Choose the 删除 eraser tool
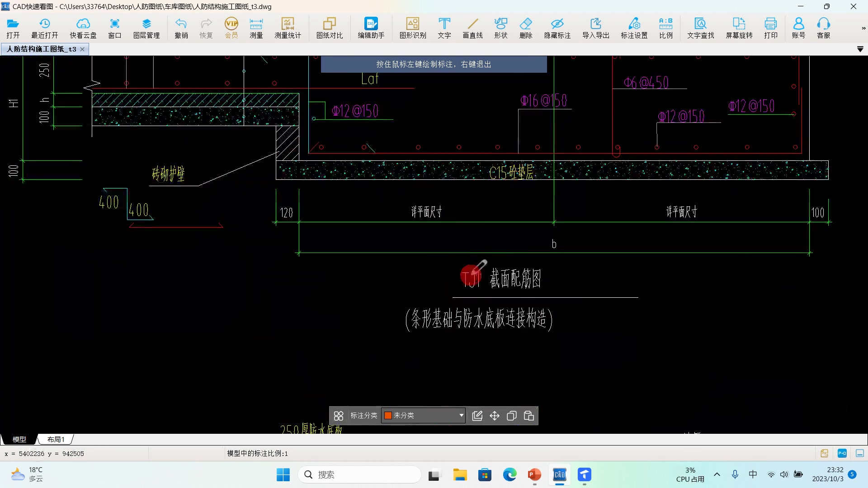Image resolution: width=868 pixels, height=488 pixels. [526, 28]
